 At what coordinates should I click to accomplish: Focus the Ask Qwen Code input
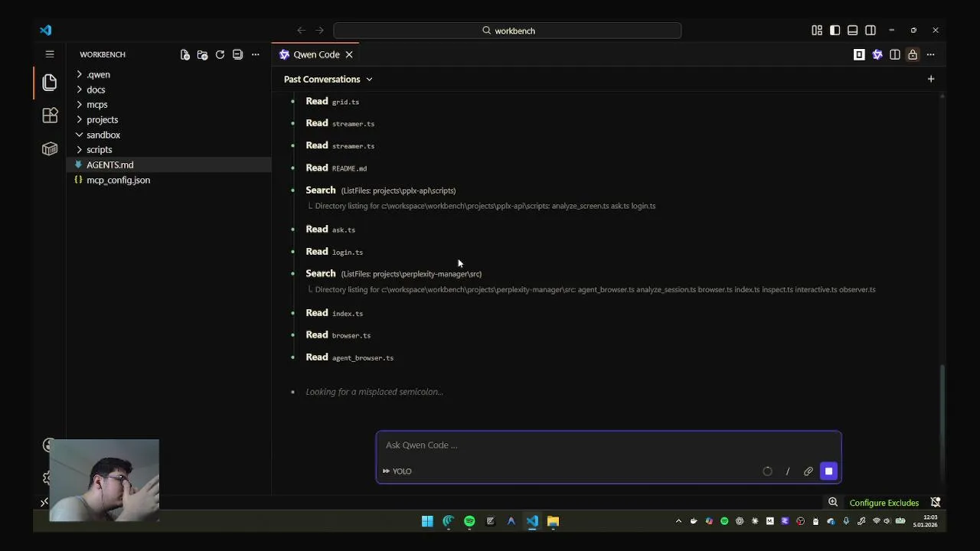(x=608, y=445)
